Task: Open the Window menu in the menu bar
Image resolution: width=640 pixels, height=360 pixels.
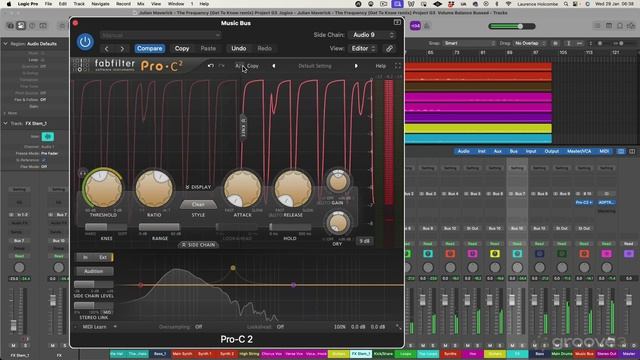Action: point(176,4)
